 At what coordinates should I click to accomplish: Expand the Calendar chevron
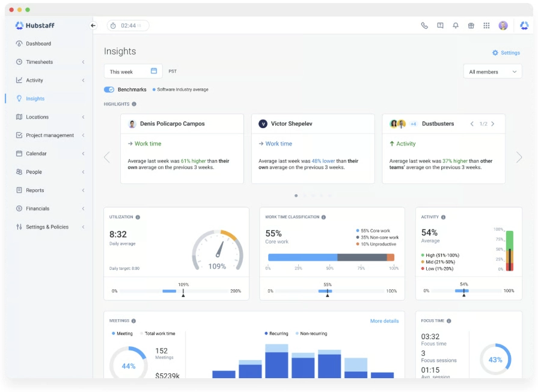pos(83,153)
